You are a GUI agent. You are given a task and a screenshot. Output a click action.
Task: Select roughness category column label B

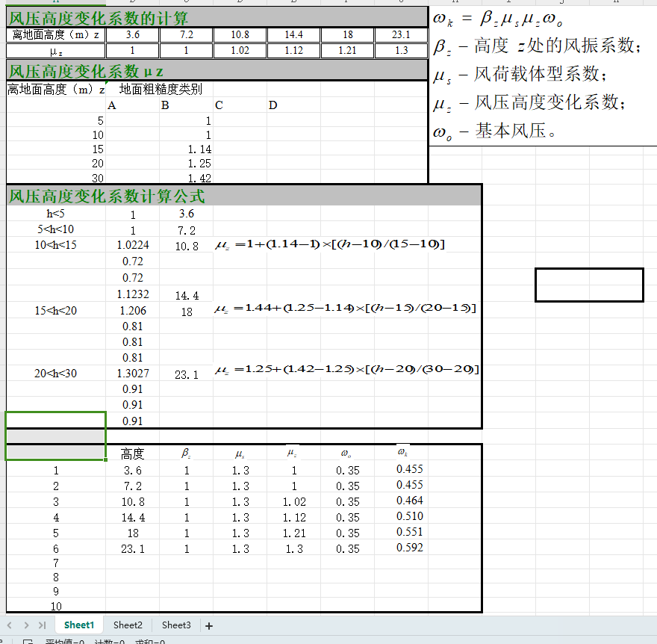165,105
